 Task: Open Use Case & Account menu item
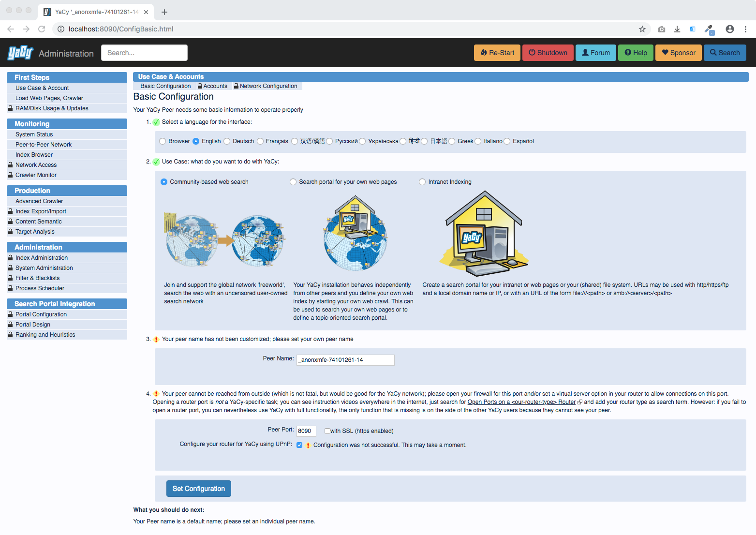(x=67, y=88)
